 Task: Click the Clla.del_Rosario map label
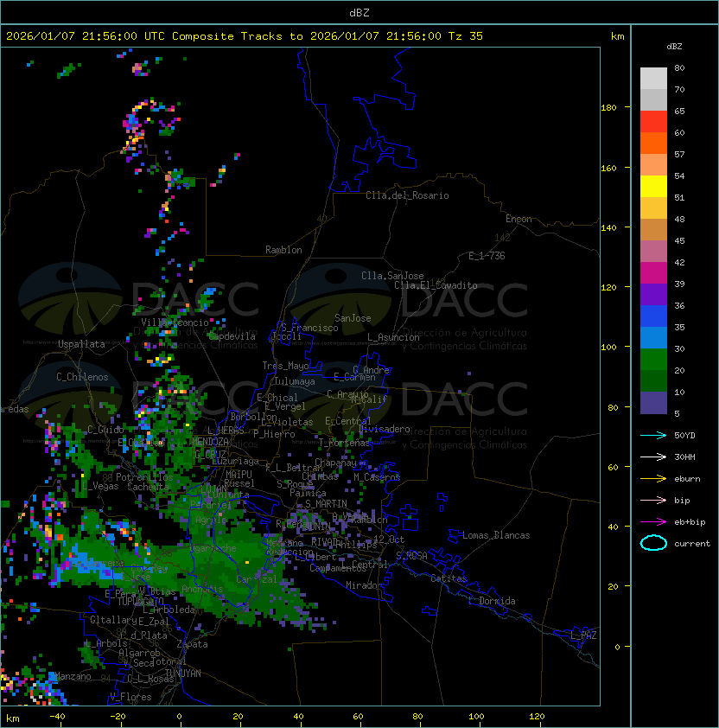(407, 195)
